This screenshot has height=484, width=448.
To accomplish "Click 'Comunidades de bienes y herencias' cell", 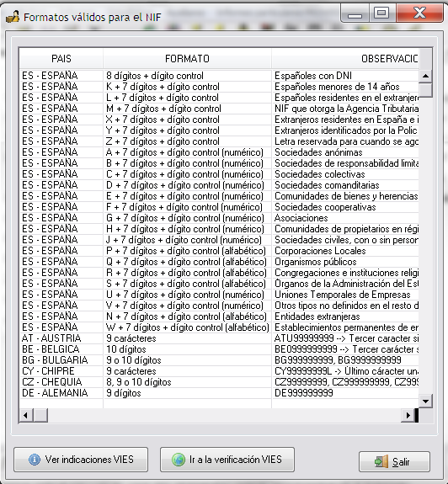I will pyautogui.click(x=345, y=196).
